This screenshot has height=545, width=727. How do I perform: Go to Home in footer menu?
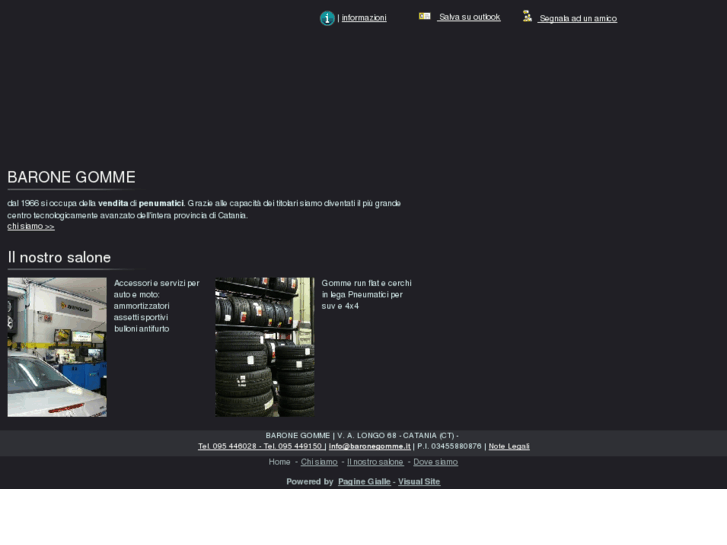tap(279, 462)
